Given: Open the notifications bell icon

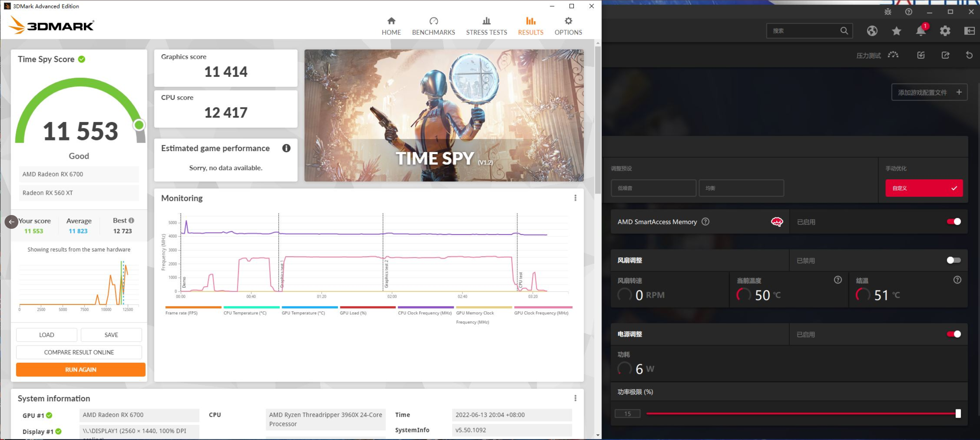Looking at the screenshot, I should (921, 31).
